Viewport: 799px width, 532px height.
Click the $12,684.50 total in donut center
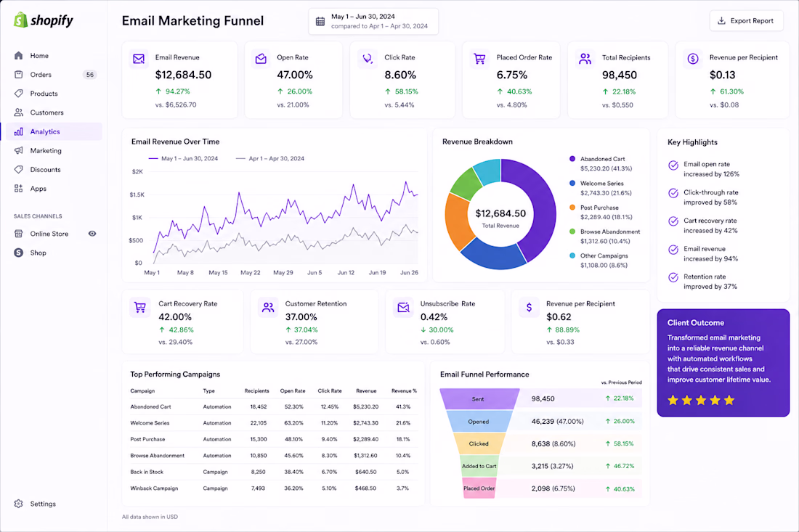tap(500, 213)
